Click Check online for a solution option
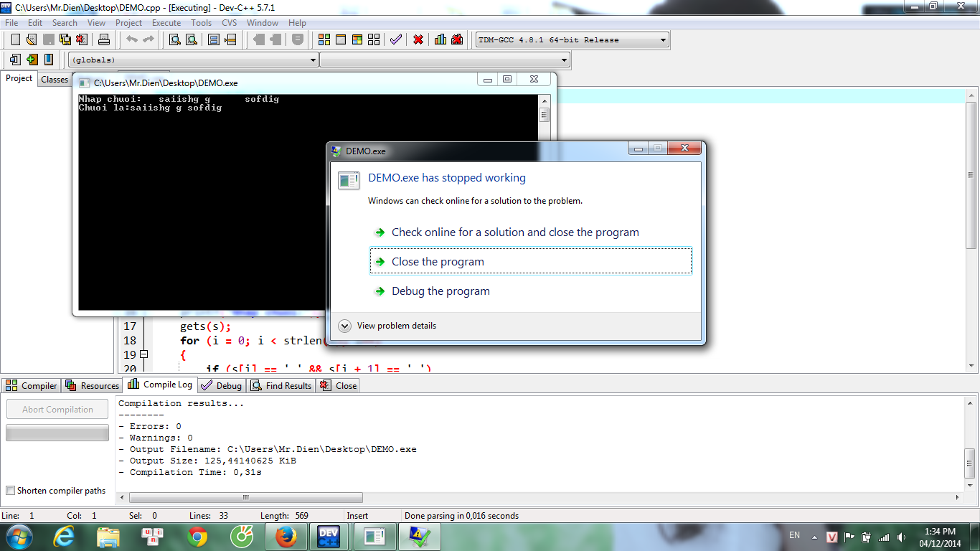The width and height of the screenshot is (980, 551). (x=530, y=232)
